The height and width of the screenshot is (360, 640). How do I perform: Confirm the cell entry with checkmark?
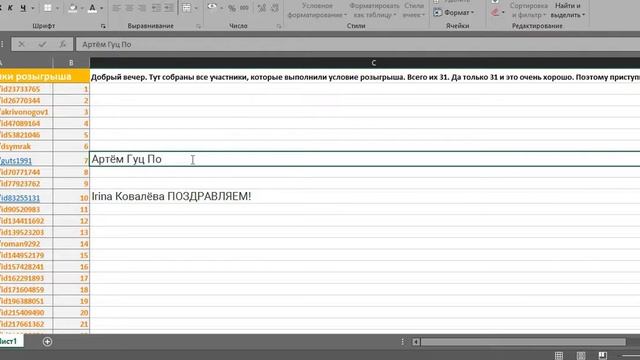pyautogui.click(x=42, y=44)
